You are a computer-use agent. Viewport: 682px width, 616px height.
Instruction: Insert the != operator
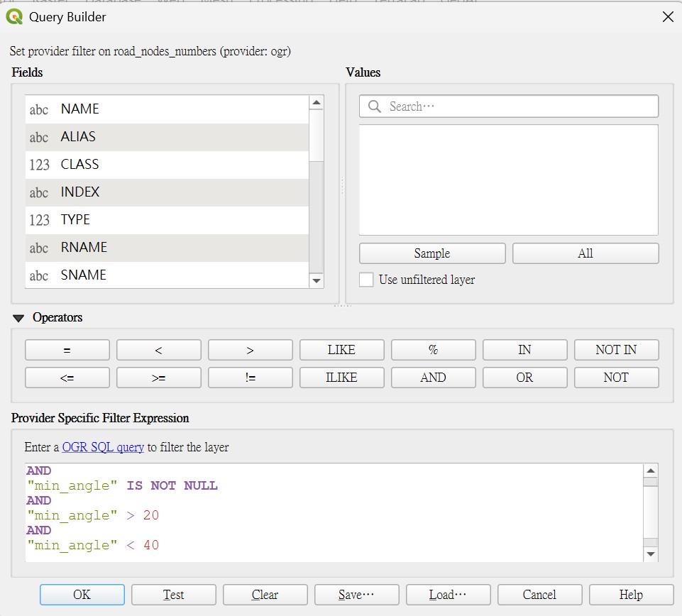pyautogui.click(x=250, y=378)
